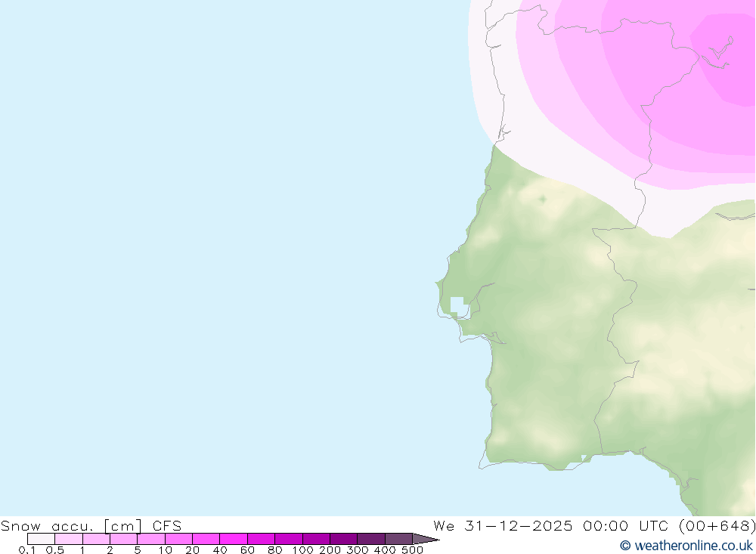Select the 1–2 cm legend color swatch
The width and height of the screenshot is (756, 554).
(x=96, y=539)
